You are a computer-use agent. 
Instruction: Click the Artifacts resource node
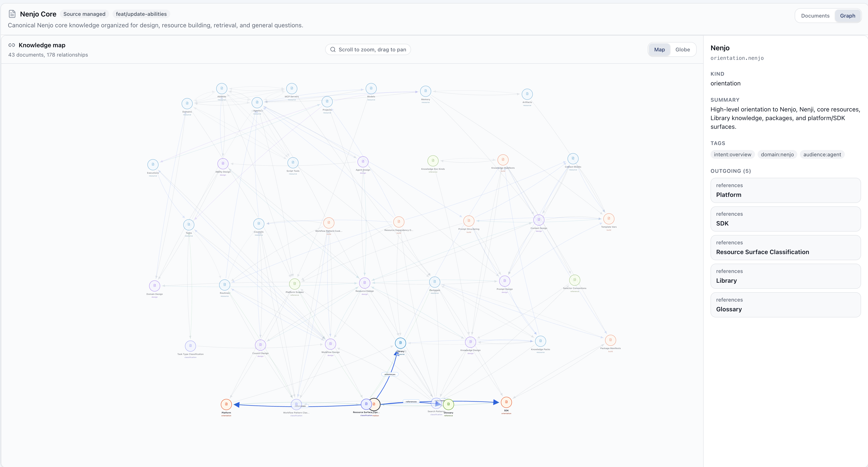point(527,94)
